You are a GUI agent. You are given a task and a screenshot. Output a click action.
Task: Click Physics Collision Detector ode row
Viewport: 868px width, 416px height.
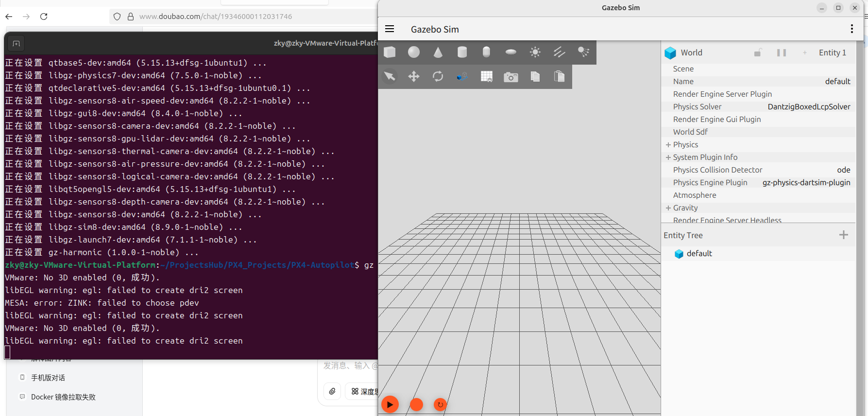[x=758, y=170]
